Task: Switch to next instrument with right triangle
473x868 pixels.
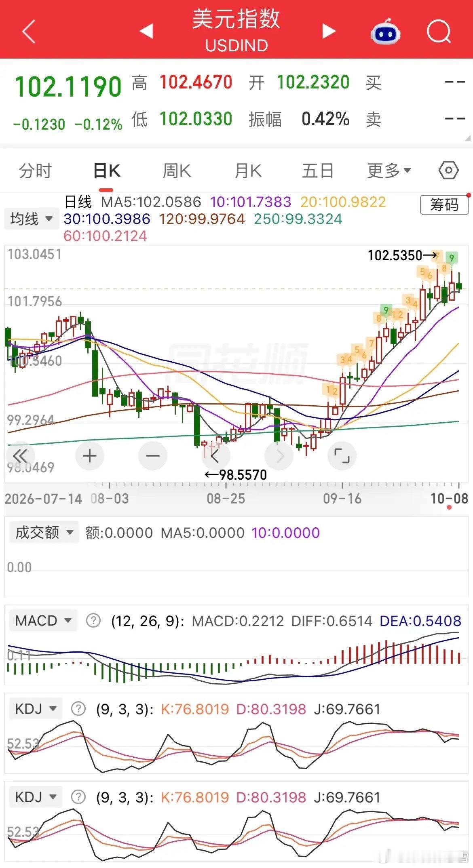Action: [328, 31]
